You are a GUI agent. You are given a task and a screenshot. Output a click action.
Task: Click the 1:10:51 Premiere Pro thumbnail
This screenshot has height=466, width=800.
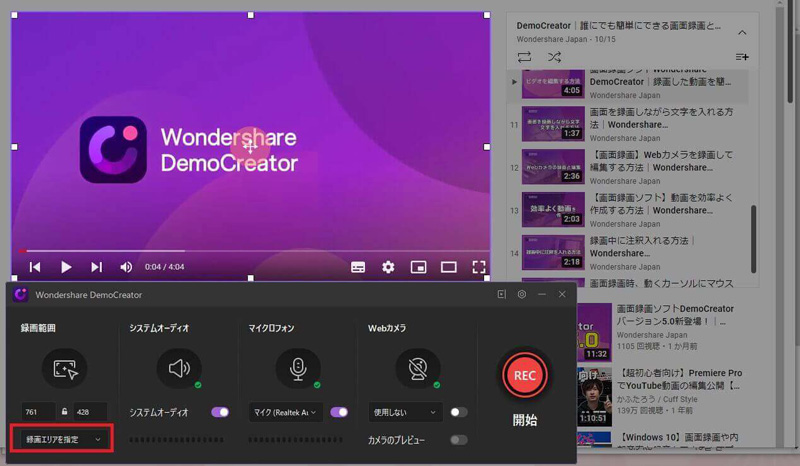(x=594, y=397)
